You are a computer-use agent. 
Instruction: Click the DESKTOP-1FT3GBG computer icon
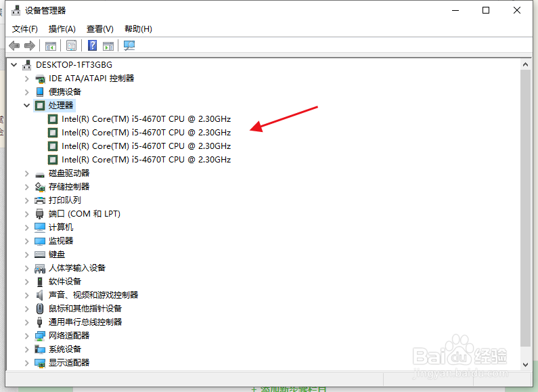(x=26, y=65)
